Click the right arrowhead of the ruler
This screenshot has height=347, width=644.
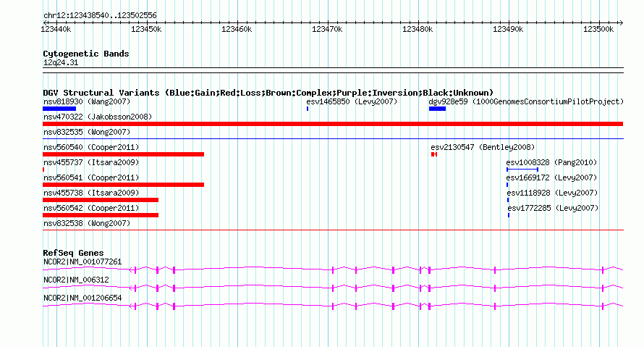pyautogui.click(x=621, y=22)
